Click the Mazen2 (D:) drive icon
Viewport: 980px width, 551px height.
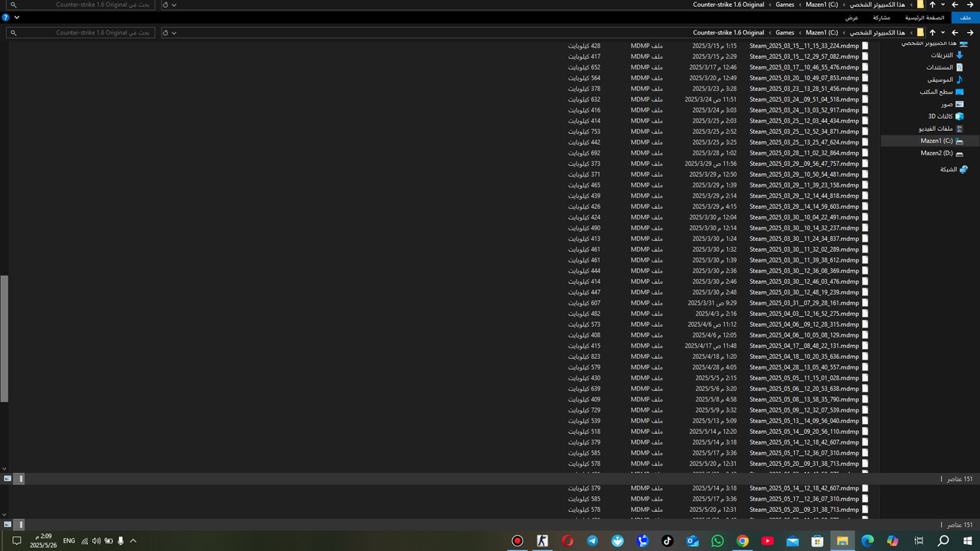pos(960,153)
